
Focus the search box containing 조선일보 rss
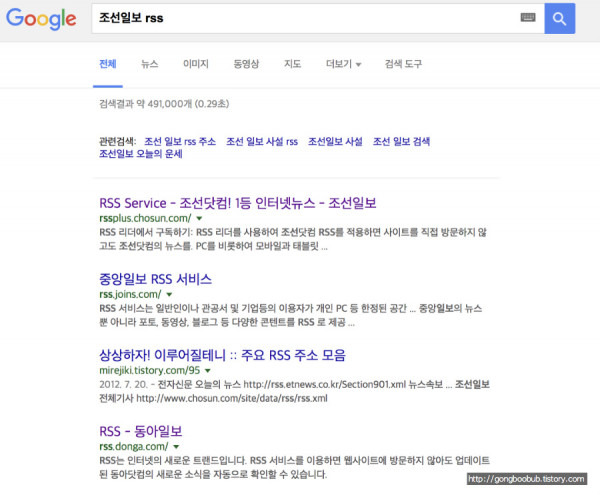(318, 18)
